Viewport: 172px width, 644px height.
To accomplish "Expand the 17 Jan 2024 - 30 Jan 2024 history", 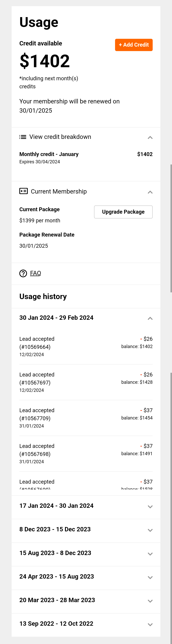I will coord(150,507).
